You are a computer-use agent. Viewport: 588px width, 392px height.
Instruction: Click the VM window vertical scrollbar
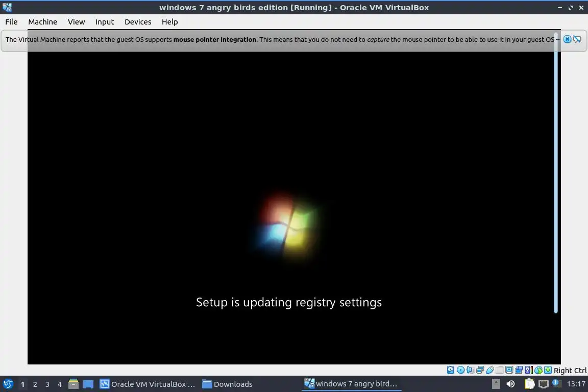click(556, 173)
